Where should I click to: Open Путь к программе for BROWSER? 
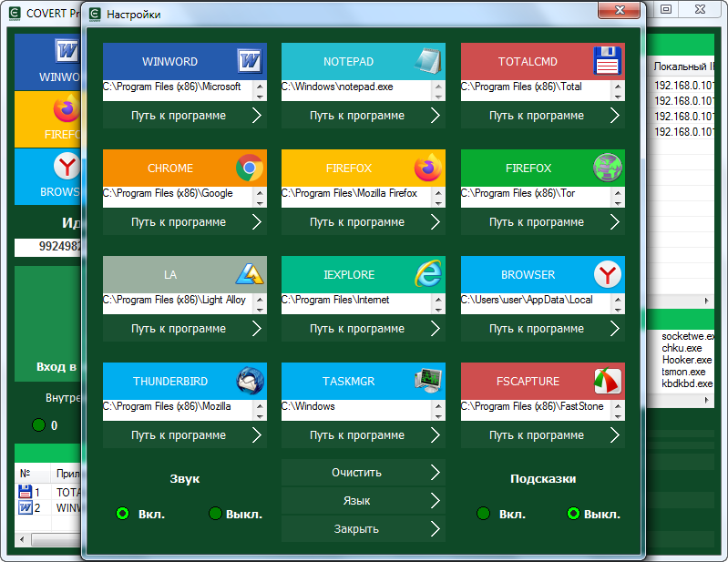[x=543, y=329]
